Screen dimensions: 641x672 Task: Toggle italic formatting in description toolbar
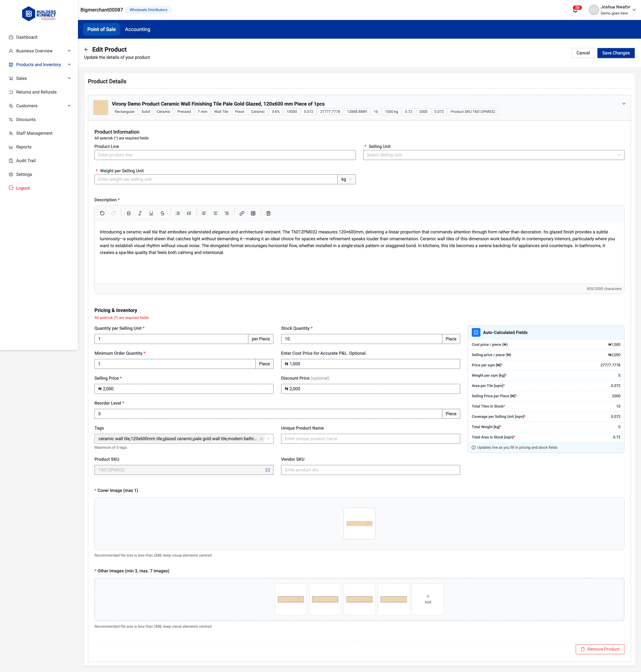click(x=140, y=213)
